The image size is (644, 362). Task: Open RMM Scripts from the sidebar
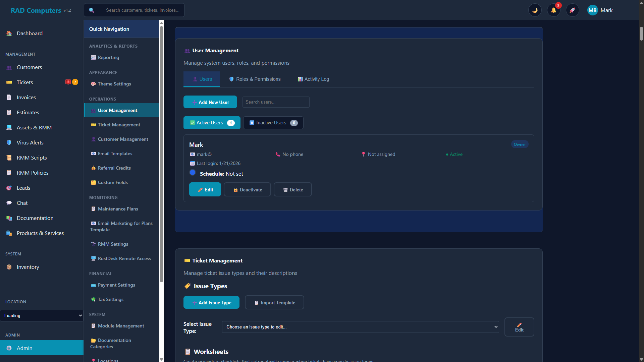tap(31, 158)
